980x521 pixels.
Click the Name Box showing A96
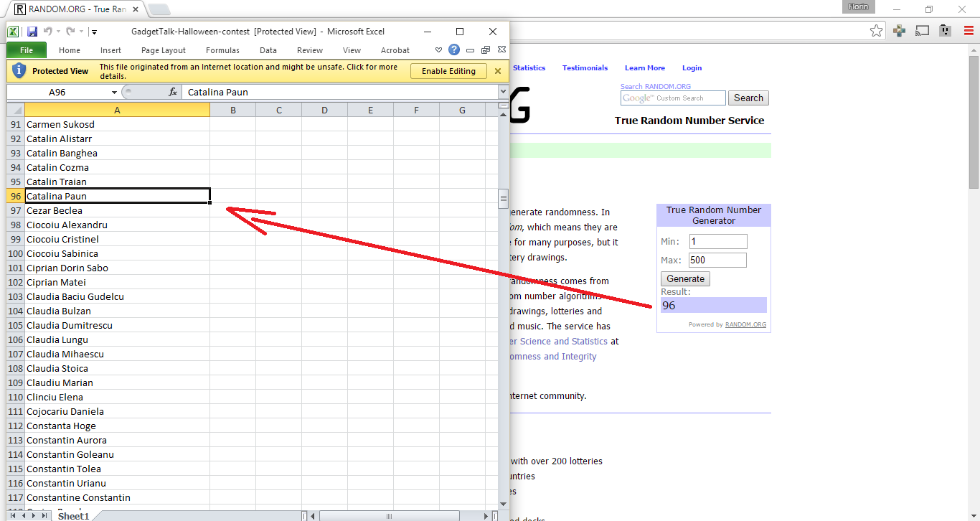pos(57,92)
